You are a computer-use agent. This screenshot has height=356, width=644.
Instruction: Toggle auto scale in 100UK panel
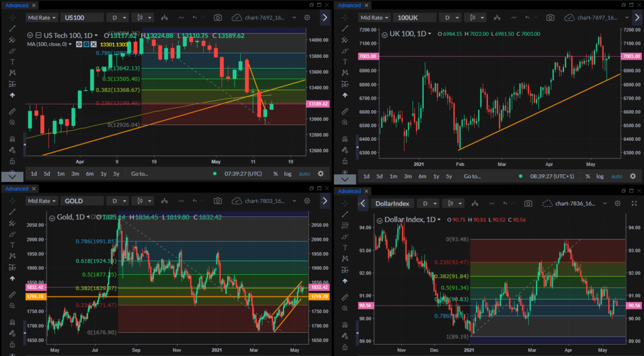616,176
